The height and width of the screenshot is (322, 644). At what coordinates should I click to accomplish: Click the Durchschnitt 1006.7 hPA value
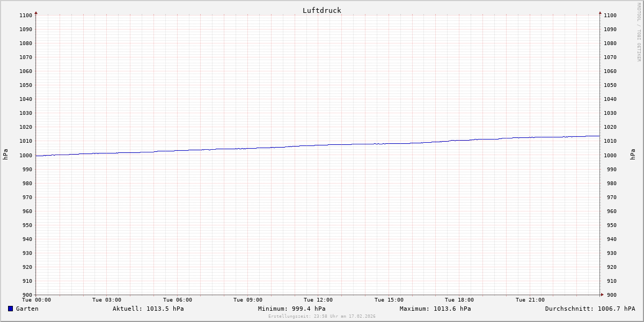point(590,309)
